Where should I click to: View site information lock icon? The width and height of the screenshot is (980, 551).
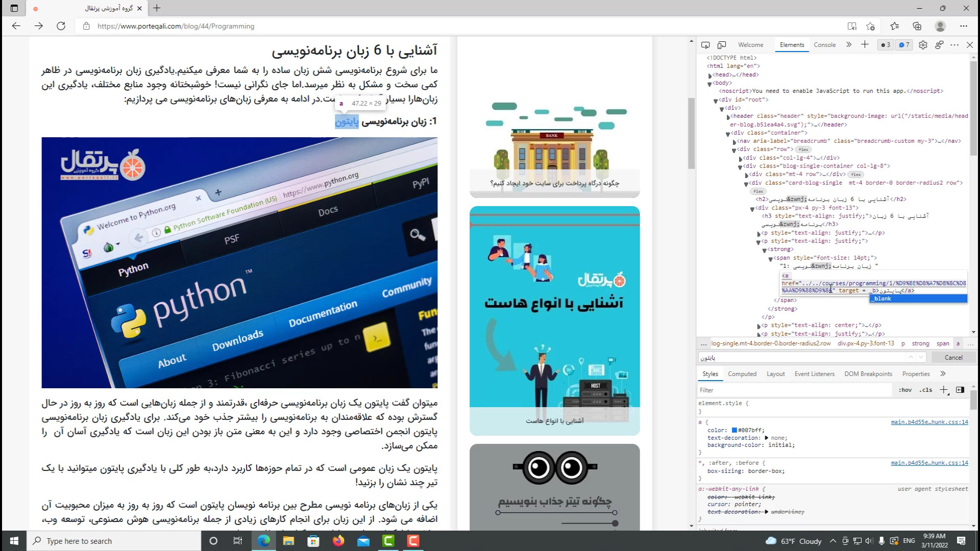pos(86,26)
